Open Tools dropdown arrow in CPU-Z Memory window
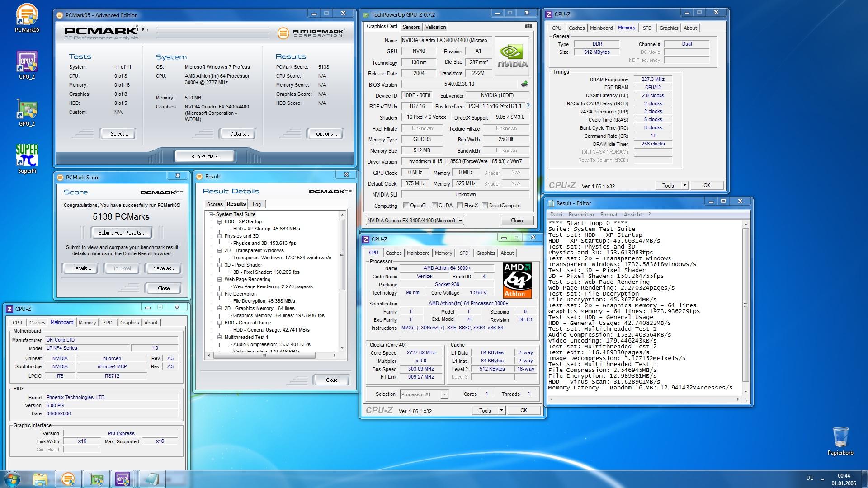Viewport: 868px width, 488px height. (x=684, y=185)
